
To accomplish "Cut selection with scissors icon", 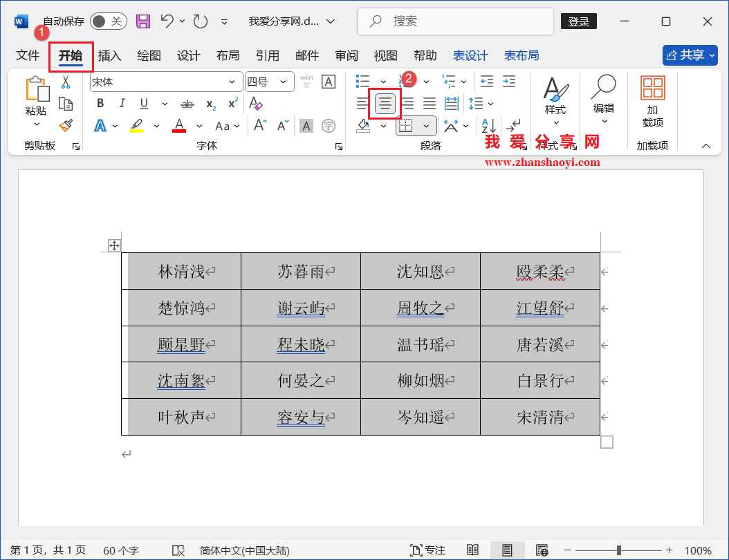I will click(x=66, y=82).
